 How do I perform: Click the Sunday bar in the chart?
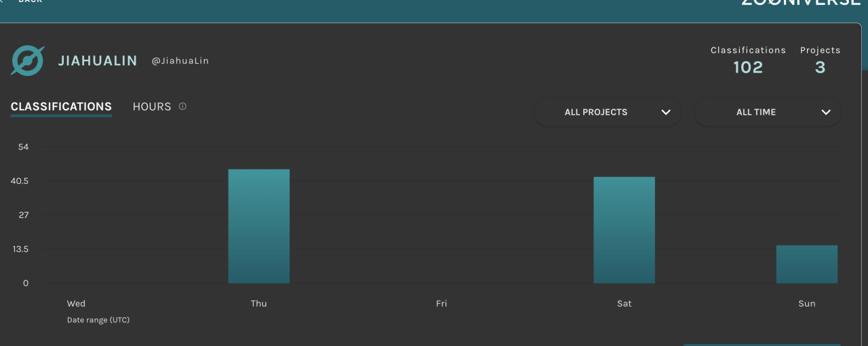806,264
